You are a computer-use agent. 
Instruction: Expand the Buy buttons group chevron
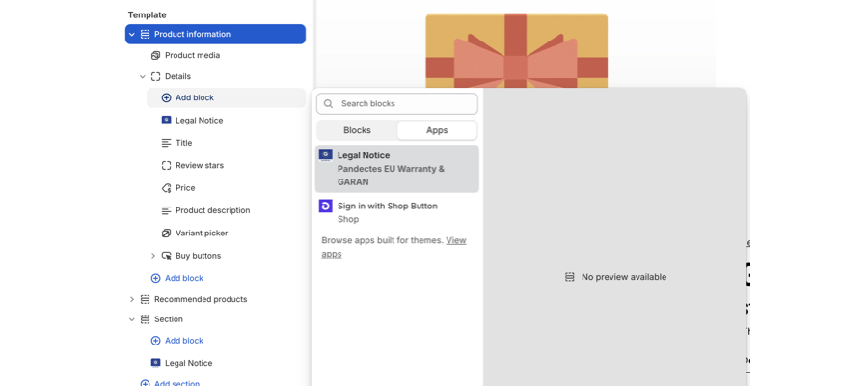click(153, 256)
